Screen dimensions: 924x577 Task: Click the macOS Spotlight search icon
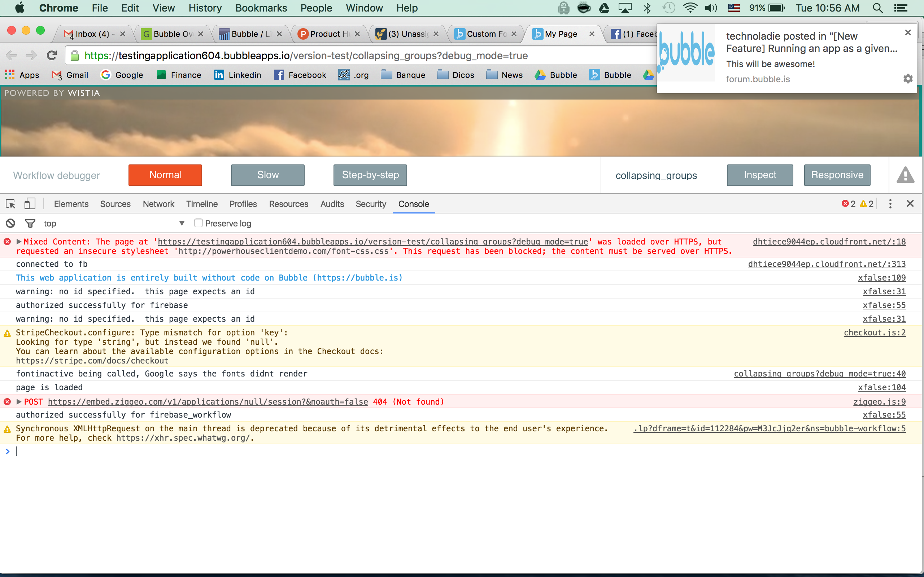[x=877, y=8]
